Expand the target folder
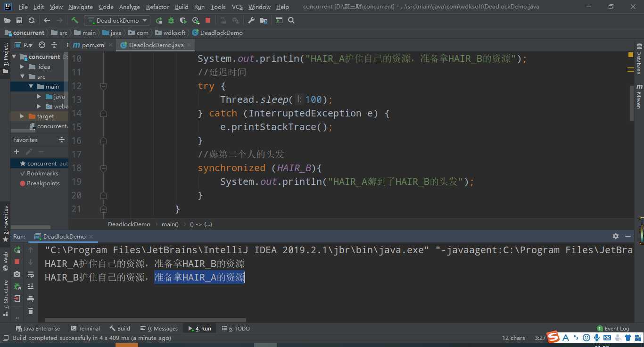644x347 pixels. point(22,116)
